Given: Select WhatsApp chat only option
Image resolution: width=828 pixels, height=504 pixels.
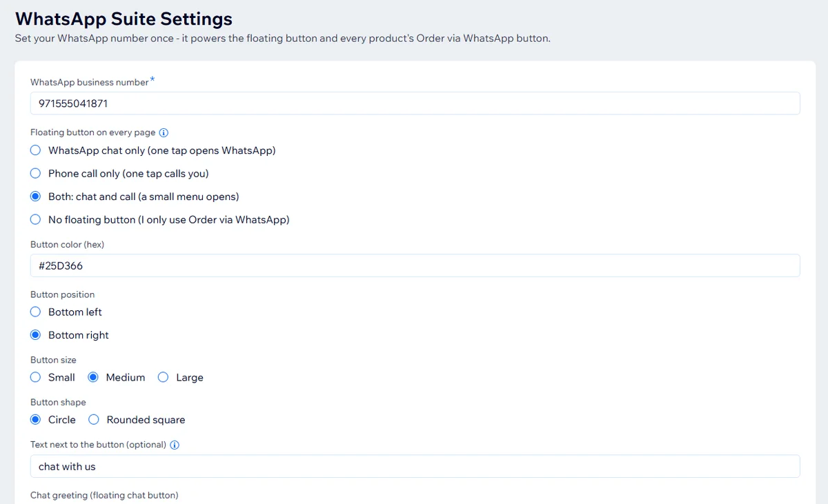Looking at the screenshot, I should click(35, 150).
